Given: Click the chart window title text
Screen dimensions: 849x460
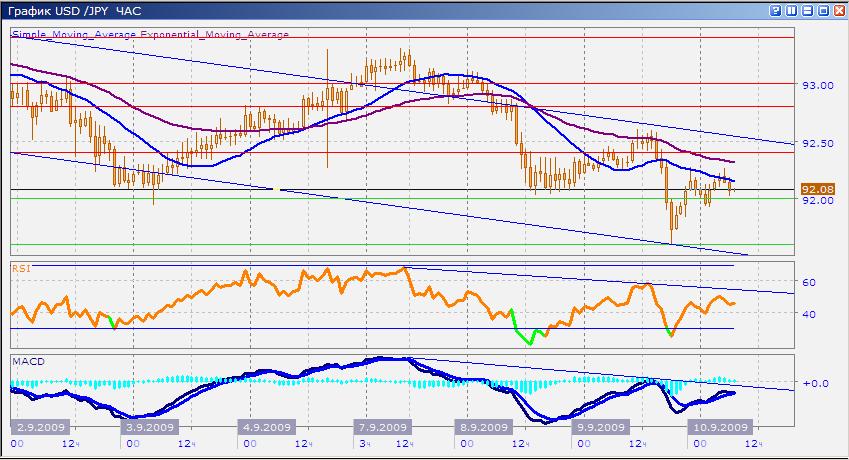Looking at the screenshot, I should [70, 10].
